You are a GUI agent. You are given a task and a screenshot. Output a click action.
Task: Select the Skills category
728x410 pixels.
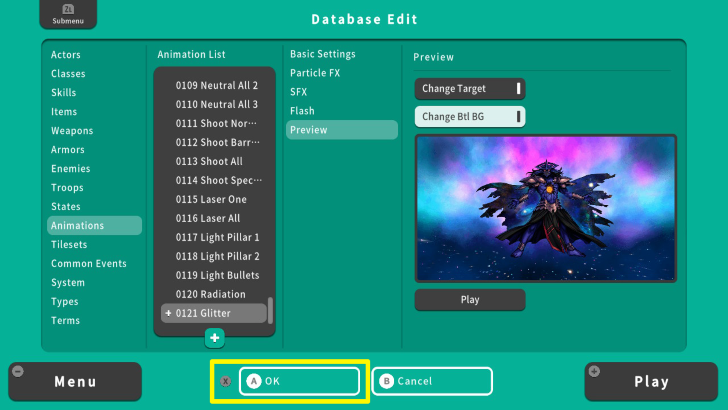64,92
